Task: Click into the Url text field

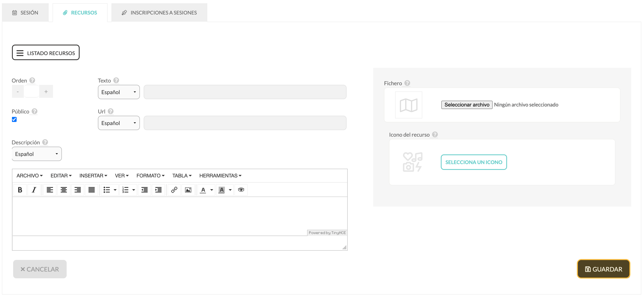Action: [245, 123]
